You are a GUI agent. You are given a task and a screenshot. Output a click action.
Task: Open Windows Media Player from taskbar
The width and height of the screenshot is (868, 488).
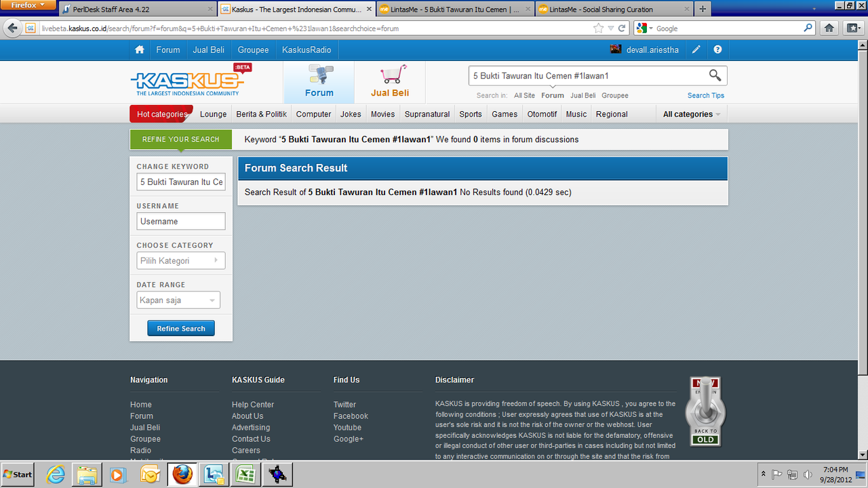click(118, 474)
